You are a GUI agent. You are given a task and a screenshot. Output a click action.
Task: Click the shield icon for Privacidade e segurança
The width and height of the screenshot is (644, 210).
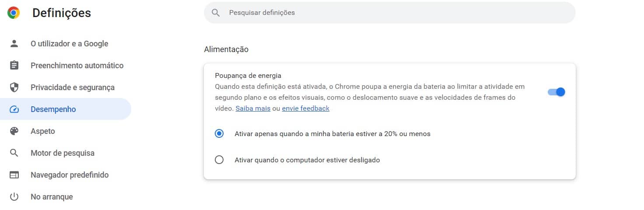(14, 87)
